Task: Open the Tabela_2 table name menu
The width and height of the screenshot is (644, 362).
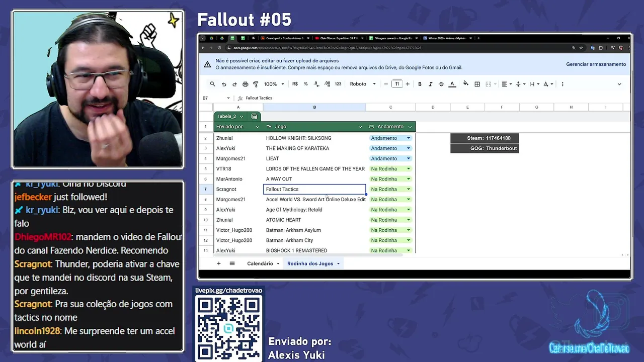Action: [x=230, y=116]
